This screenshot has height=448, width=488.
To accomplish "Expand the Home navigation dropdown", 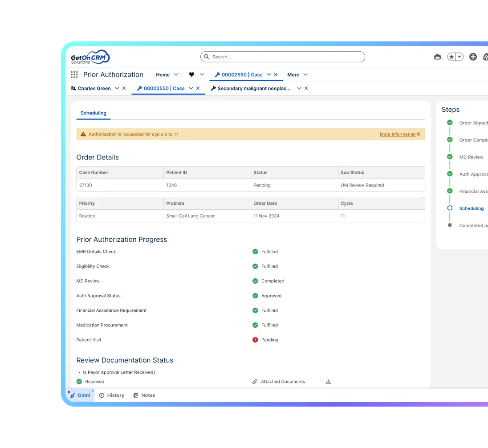I will [x=176, y=75].
